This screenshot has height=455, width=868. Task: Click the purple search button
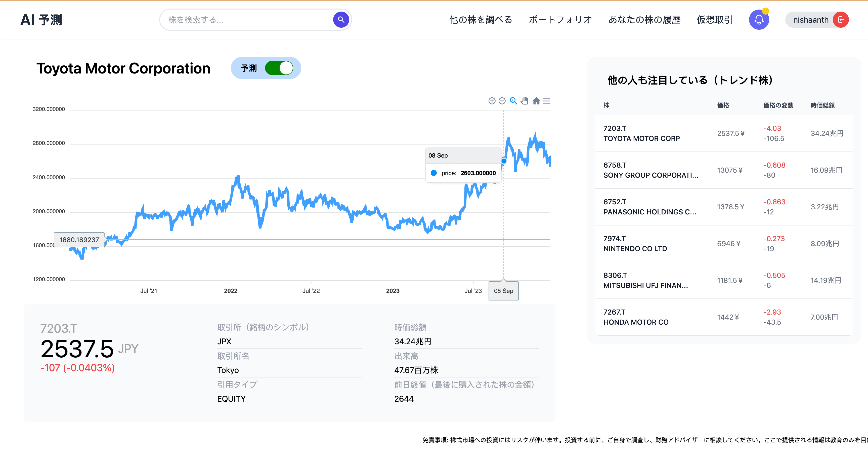coord(341,20)
